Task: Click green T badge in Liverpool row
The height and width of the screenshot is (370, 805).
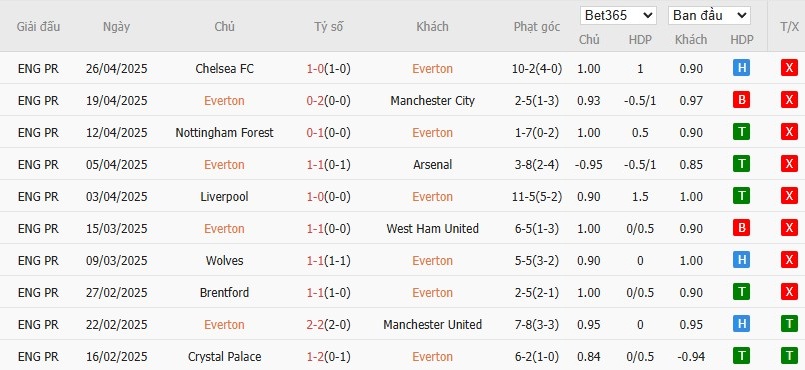Action: 741,197
